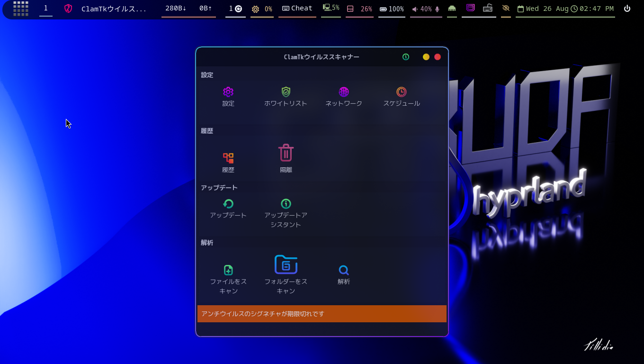The image size is (644, 364).
Task: Click the keyboard Cheat sheet button
Action: point(297,9)
